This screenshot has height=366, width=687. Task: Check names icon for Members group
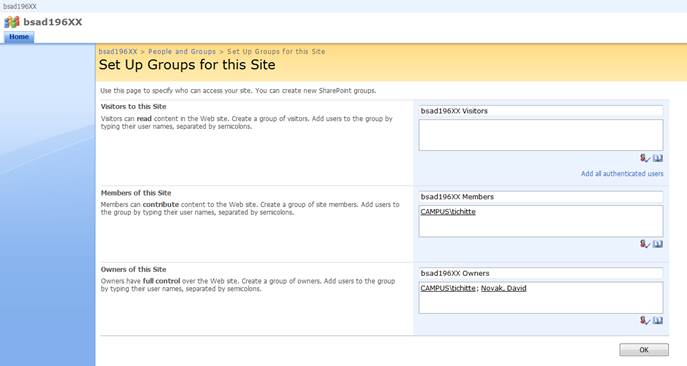click(x=645, y=244)
